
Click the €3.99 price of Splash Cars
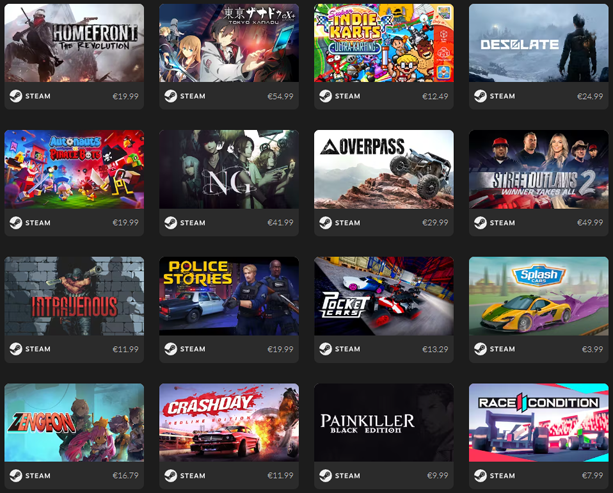pos(592,349)
